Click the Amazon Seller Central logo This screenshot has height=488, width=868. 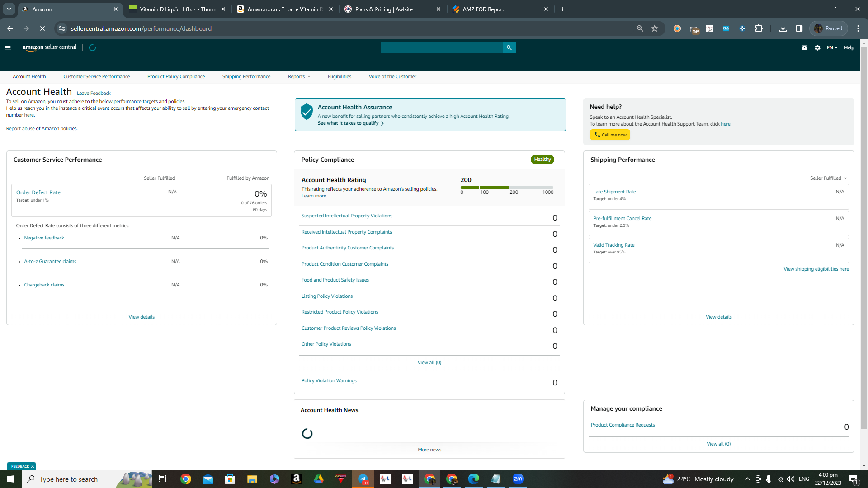49,47
